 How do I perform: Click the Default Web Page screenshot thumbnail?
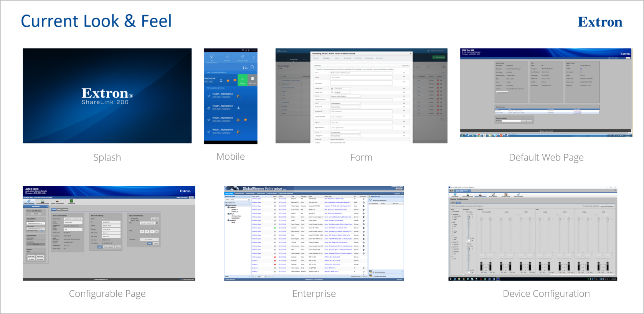tap(546, 93)
